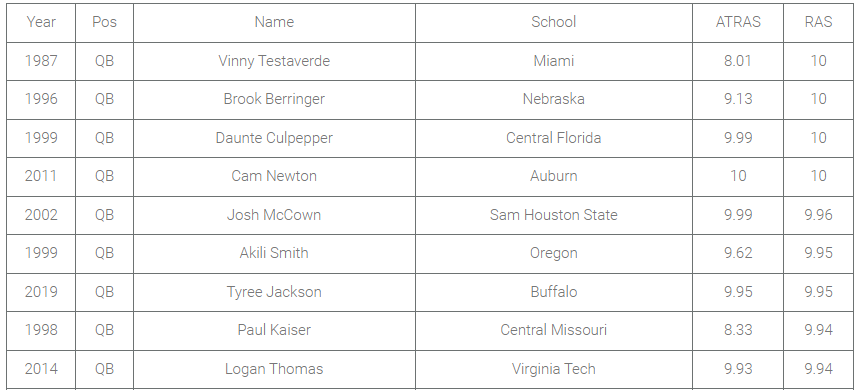The image size is (861, 390).
Task: Open the Cam Newton entry
Action: tap(274, 176)
